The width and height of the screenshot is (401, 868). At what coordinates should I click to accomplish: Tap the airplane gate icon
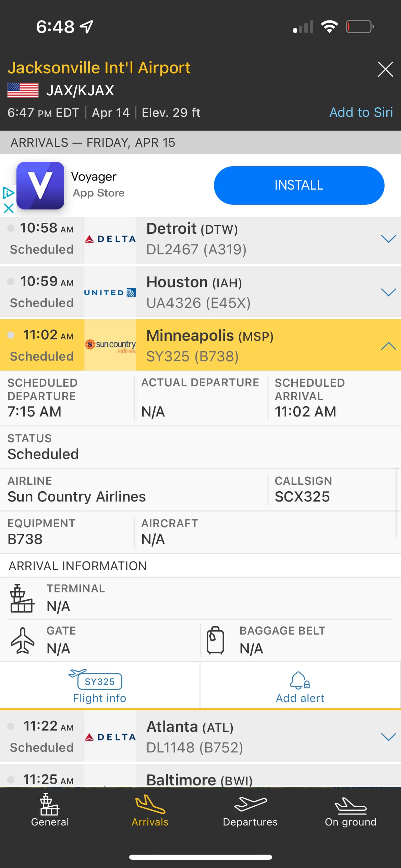[x=23, y=640]
